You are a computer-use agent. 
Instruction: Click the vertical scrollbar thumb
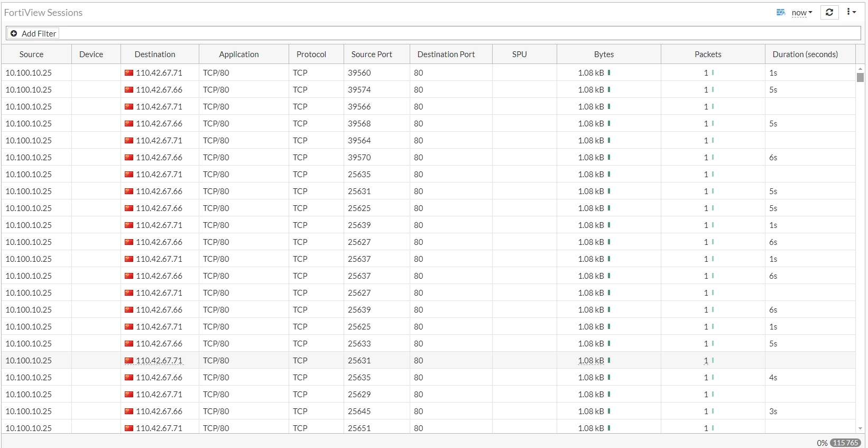(x=860, y=77)
